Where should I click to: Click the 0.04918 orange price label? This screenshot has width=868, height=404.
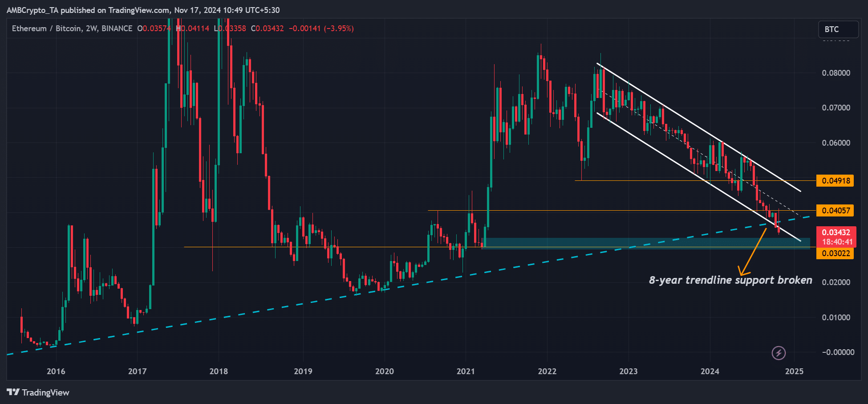click(x=835, y=181)
